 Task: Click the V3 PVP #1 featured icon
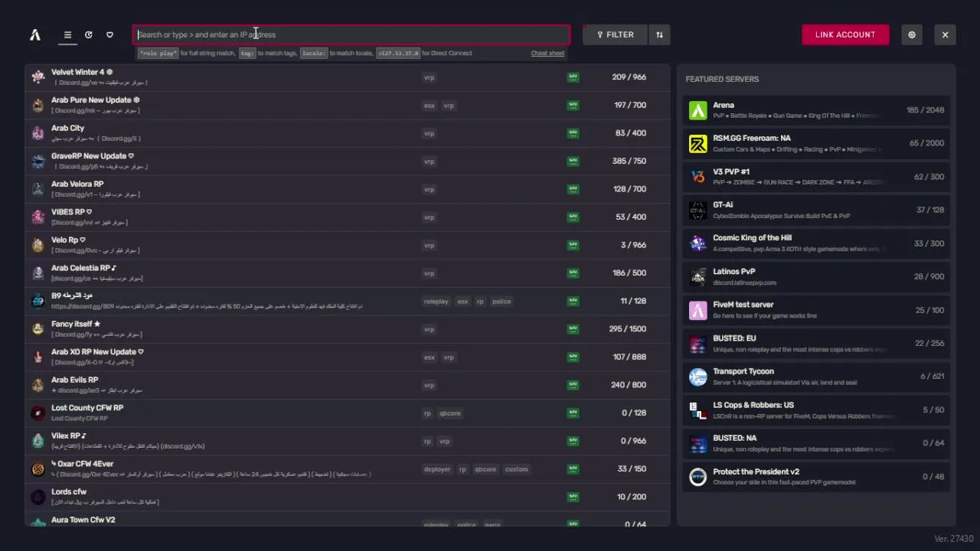coord(697,177)
